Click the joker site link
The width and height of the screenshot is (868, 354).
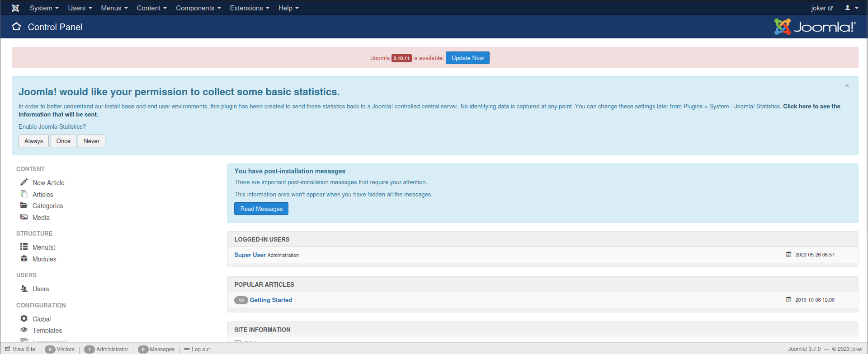coord(822,8)
